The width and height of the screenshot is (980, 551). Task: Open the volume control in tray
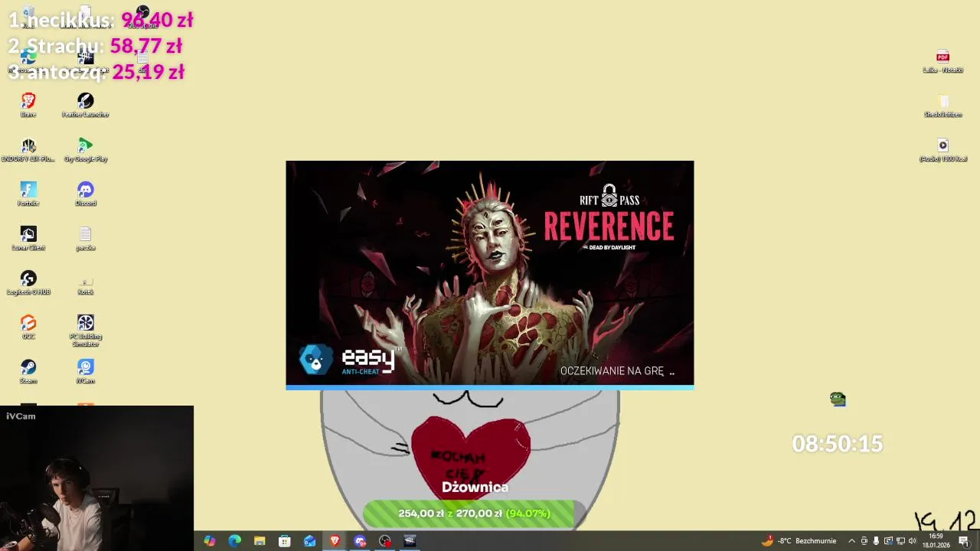coord(912,541)
